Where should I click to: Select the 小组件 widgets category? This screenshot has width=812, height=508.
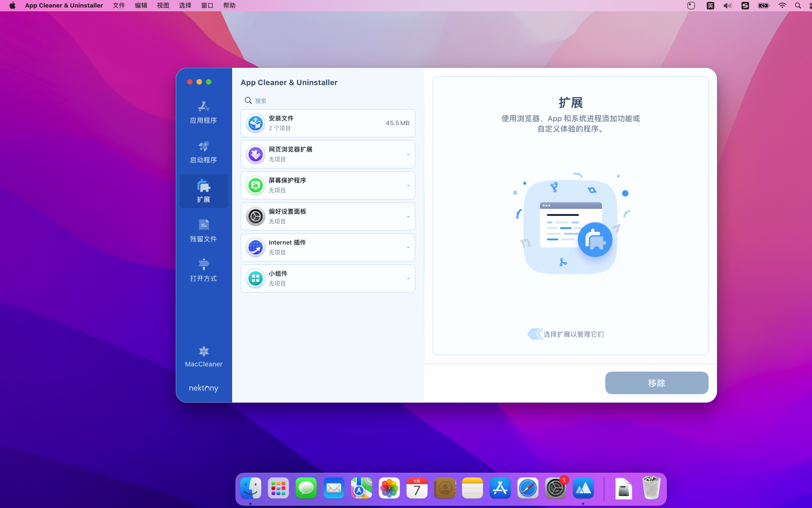[x=328, y=278]
